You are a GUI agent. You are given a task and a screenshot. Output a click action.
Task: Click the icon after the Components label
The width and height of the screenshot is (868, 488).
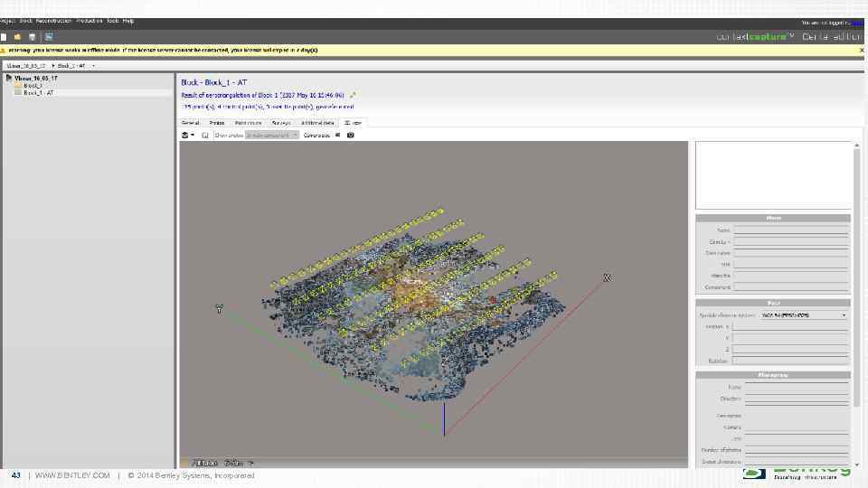(337, 135)
